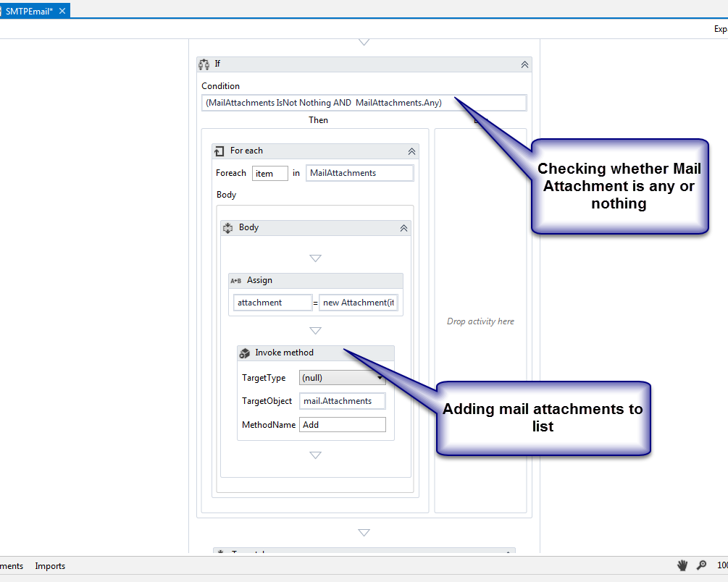Viewport: 728px width, 582px height.
Task: Edit the Foreach item variable field
Action: click(x=269, y=174)
